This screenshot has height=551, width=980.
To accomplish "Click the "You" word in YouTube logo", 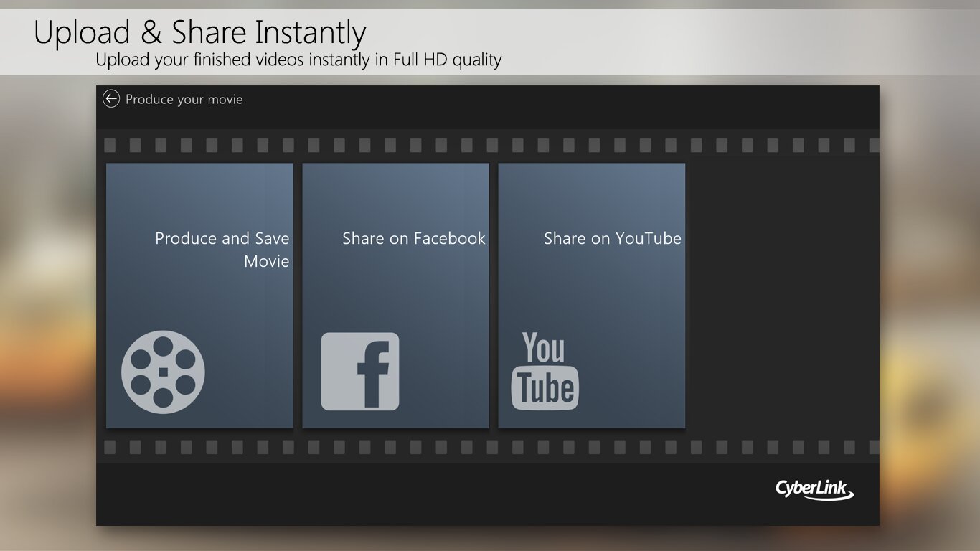I will (x=543, y=348).
